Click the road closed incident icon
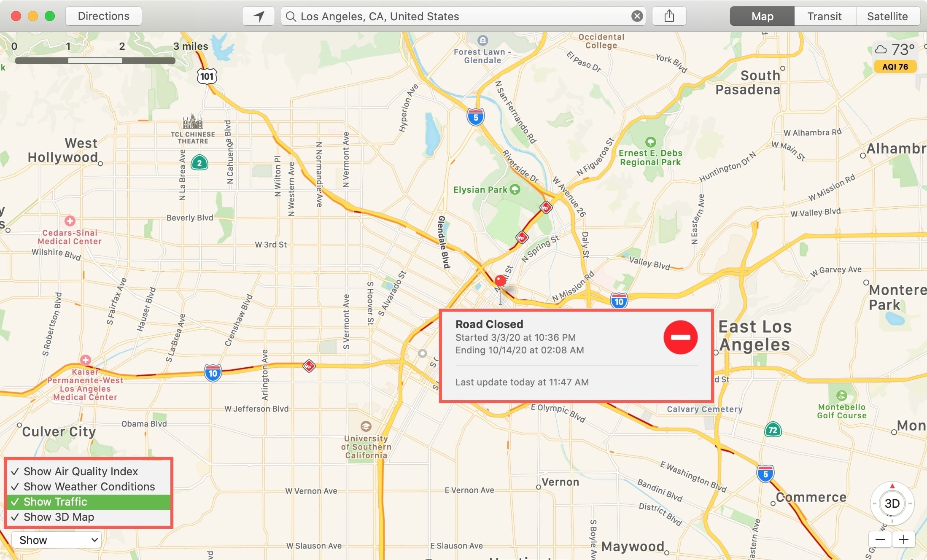927x560 pixels. click(501, 280)
